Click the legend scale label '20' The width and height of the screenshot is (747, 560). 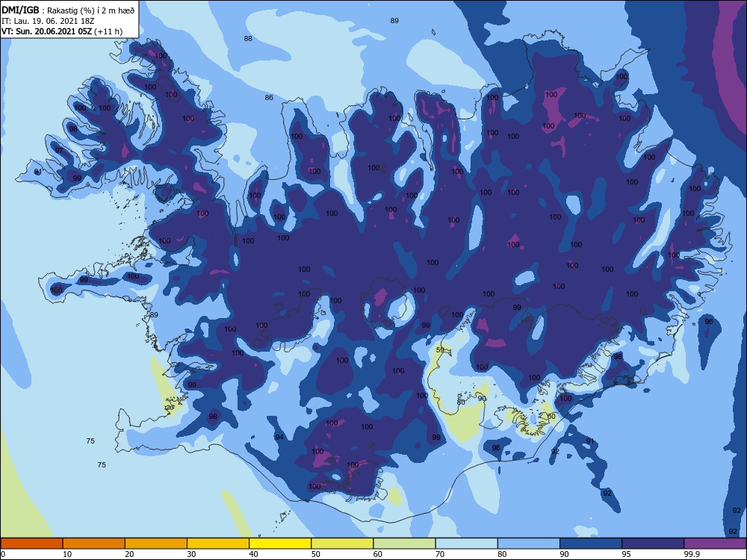pyautogui.click(x=129, y=554)
